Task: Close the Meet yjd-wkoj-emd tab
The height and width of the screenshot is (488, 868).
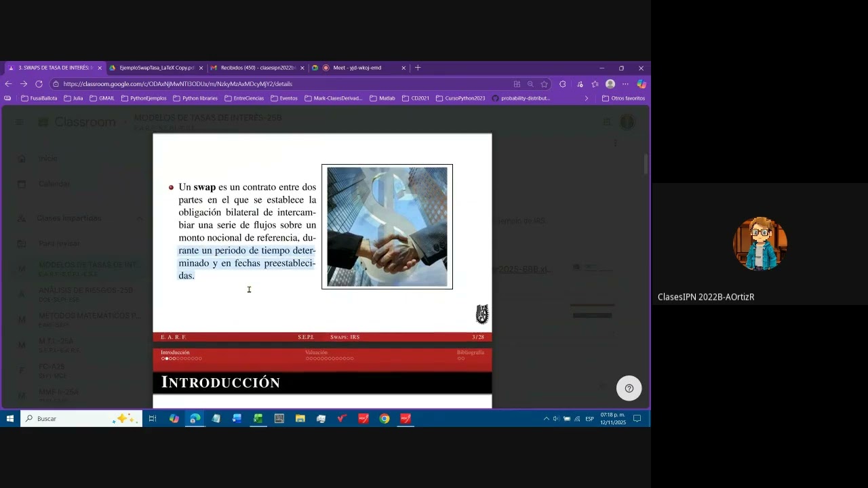Action: tap(403, 68)
